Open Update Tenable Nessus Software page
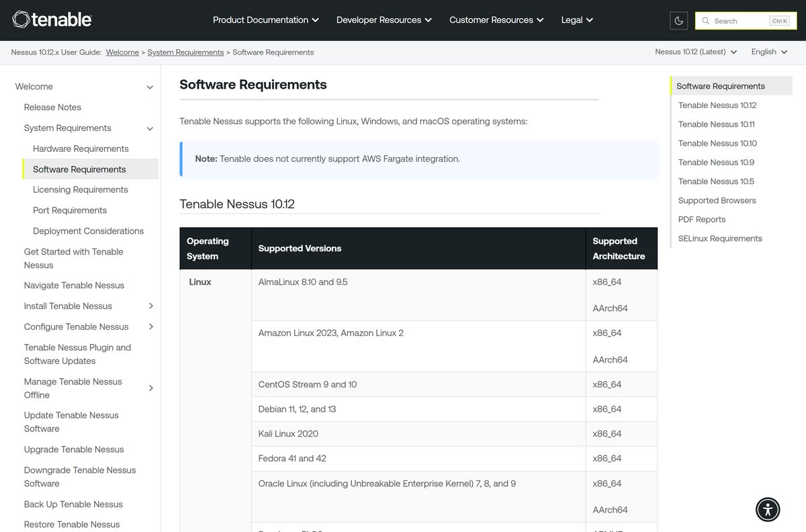The height and width of the screenshot is (532, 806). pos(71,422)
